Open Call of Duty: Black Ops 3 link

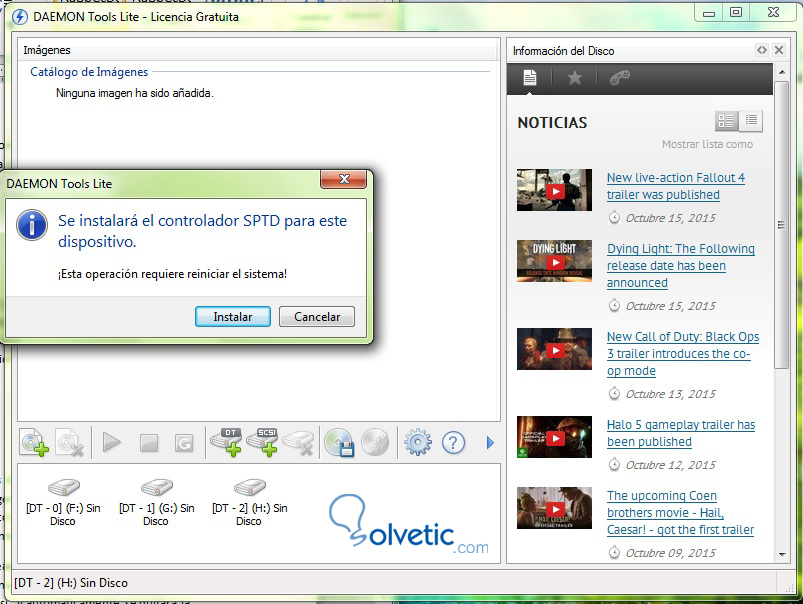[x=683, y=353]
